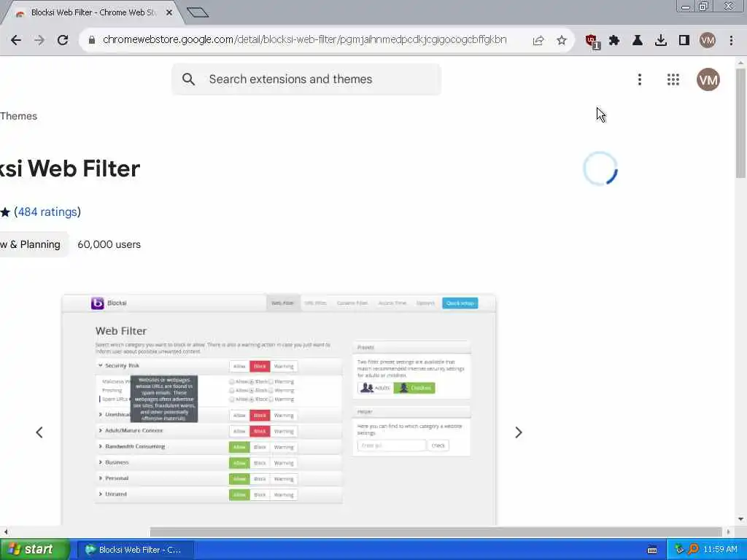
Task: Click the Blocksi Web Filter screenshot preview
Action: point(279,410)
